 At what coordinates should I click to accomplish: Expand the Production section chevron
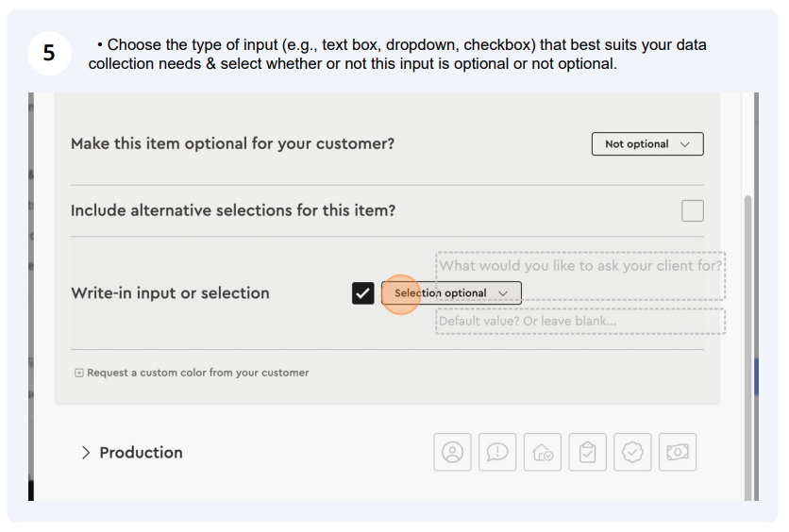coord(86,453)
